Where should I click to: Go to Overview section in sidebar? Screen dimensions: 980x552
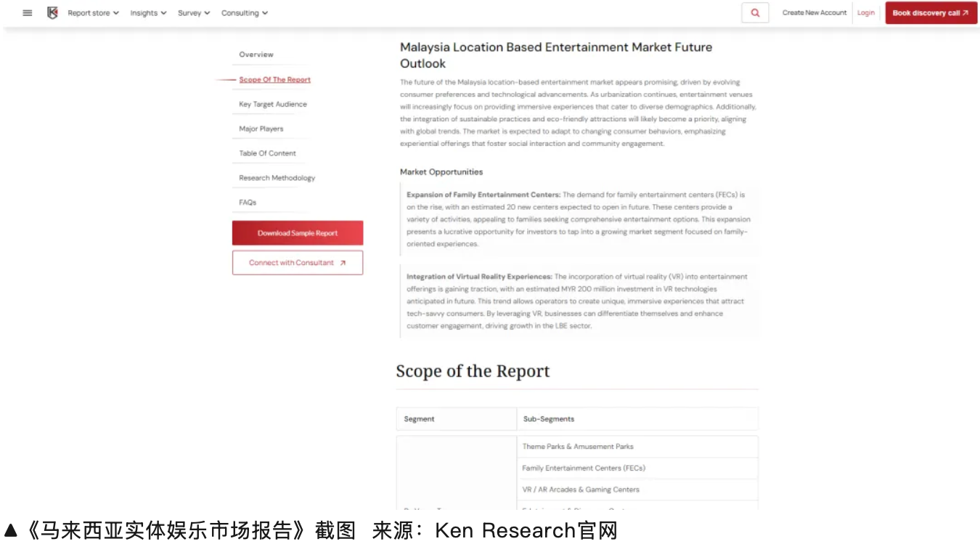(256, 54)
